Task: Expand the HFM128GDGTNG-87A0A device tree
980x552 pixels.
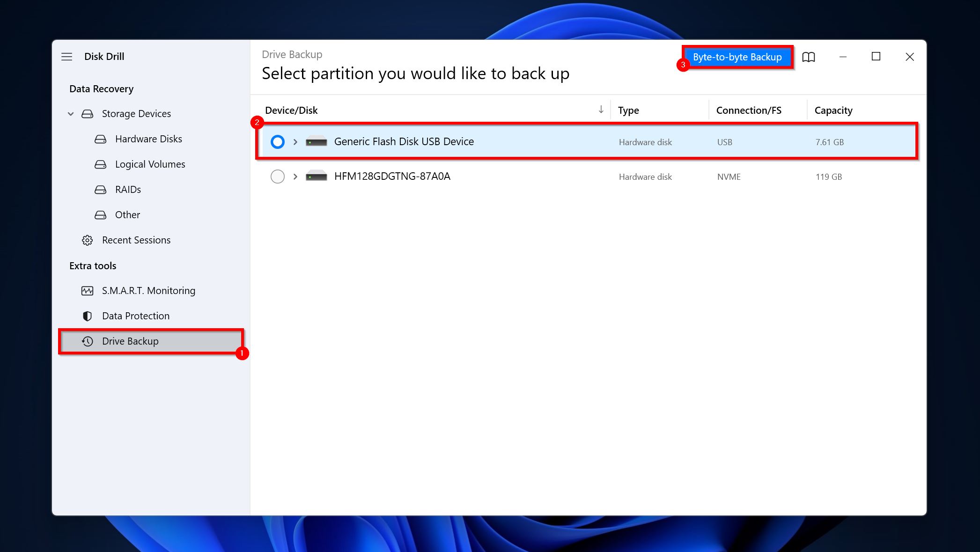Action: [x=294, y=176]
